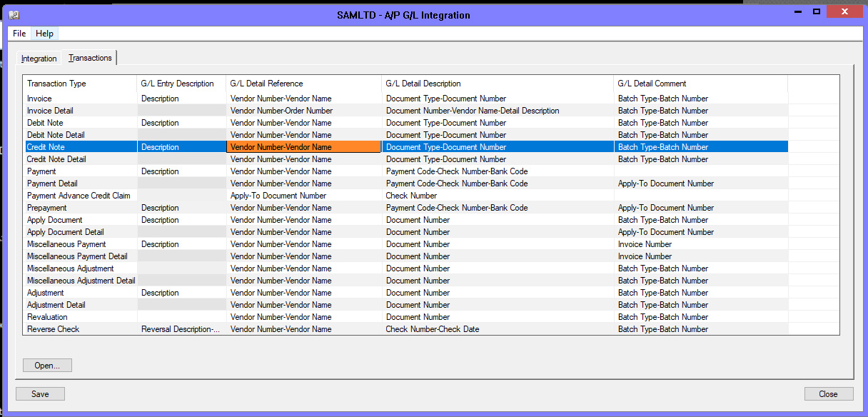Maximize the A/P G/L Integration window
Screen dimensions: 868x417
point(816,11)
